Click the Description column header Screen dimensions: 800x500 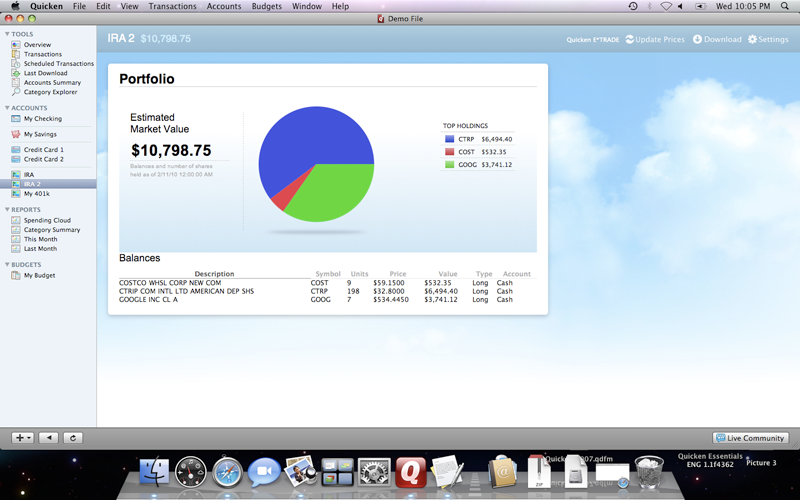(x=214, y=274)
